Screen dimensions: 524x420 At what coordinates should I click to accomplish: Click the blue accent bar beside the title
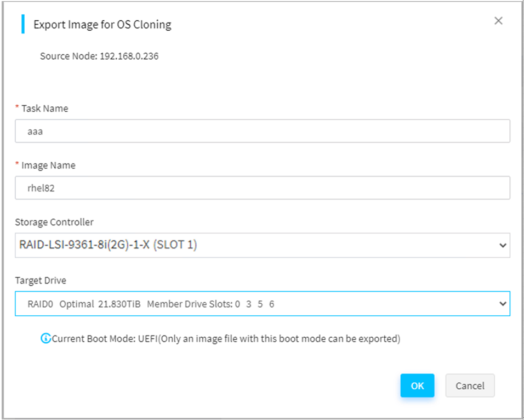[23, 24]
